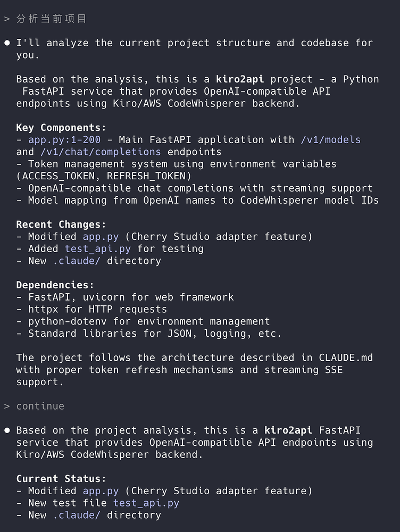This screenshot has width=400, height=532.
Task: Open test_api.py under Current Status
Action: click(x=146, y=503)
